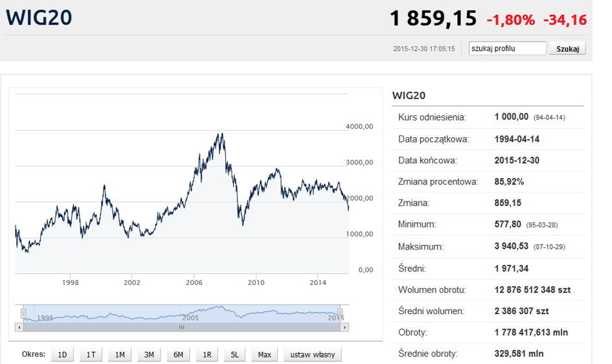Switch chart range to 3M

(x=149, y=354)
